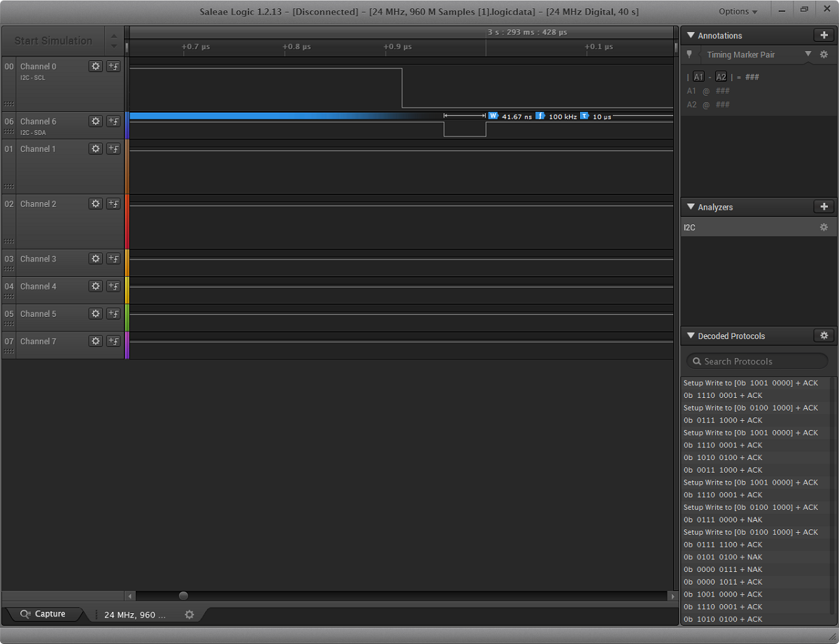Open Channel 3 settings gear
The image size is (839, 644).
point(96,259)
